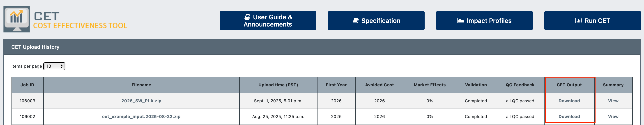This screenshot has height=125, width=644.
Task: Click the book icon in User Guide button
Action: click(247, 17)
